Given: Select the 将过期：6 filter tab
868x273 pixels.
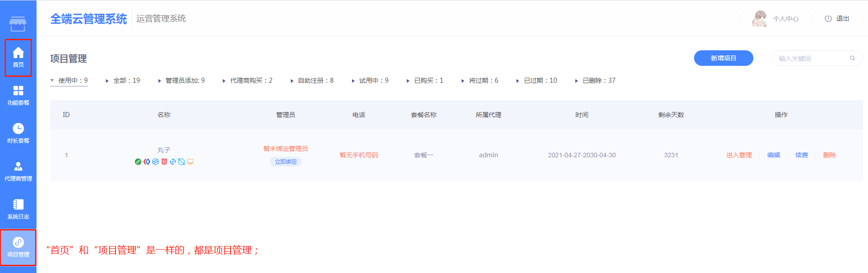Looking at the screenshot, I should pos(480,80).
